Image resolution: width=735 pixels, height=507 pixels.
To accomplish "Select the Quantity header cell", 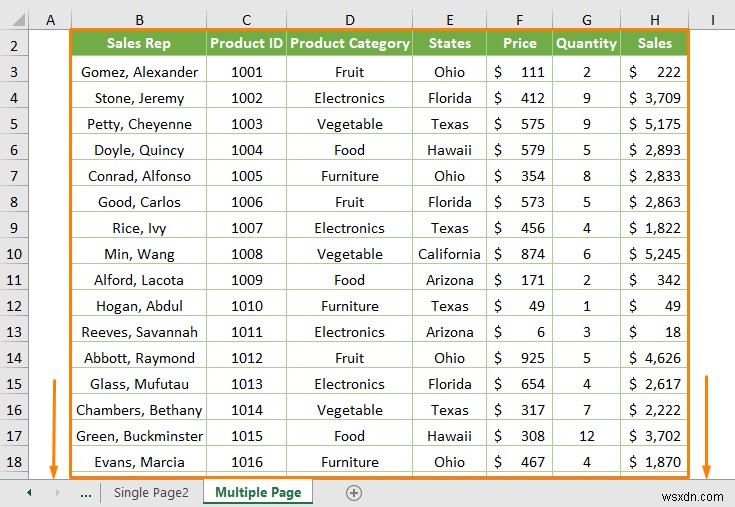I will (587, 44).
